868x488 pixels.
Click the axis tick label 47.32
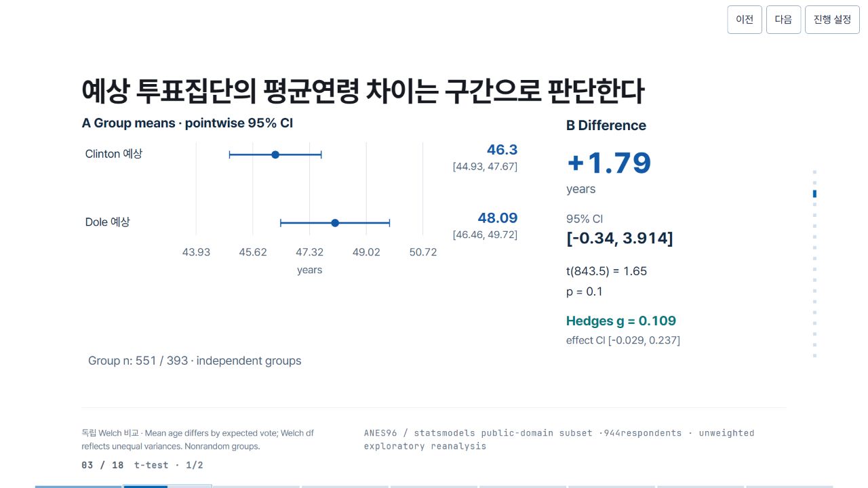(309, 252)
